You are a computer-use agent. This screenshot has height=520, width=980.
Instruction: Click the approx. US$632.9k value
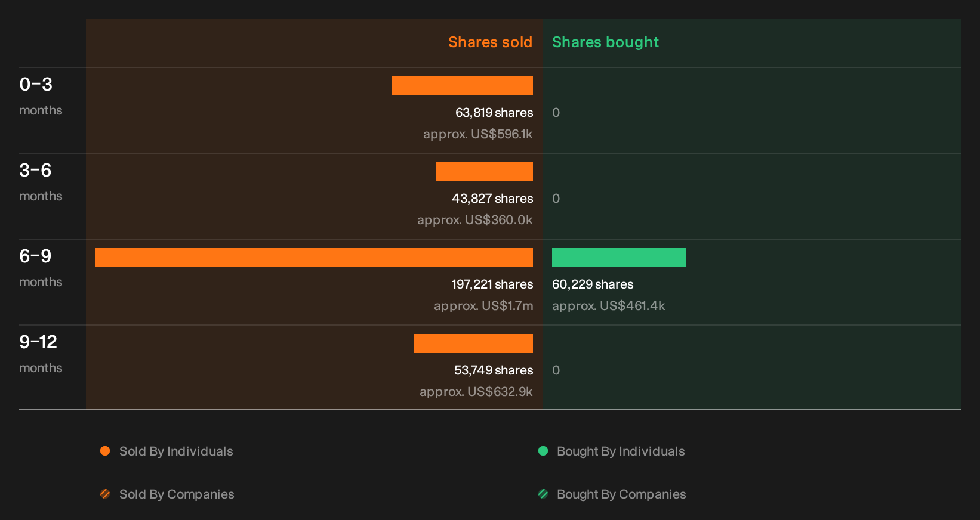(476, 392)
